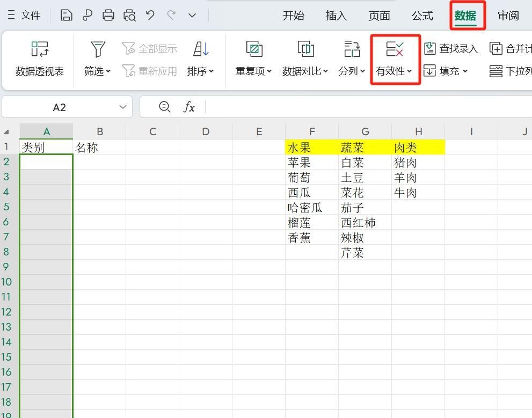Select the active cell A2
The width and height of the screenshot is (532, 418).
tap(47, 162)
